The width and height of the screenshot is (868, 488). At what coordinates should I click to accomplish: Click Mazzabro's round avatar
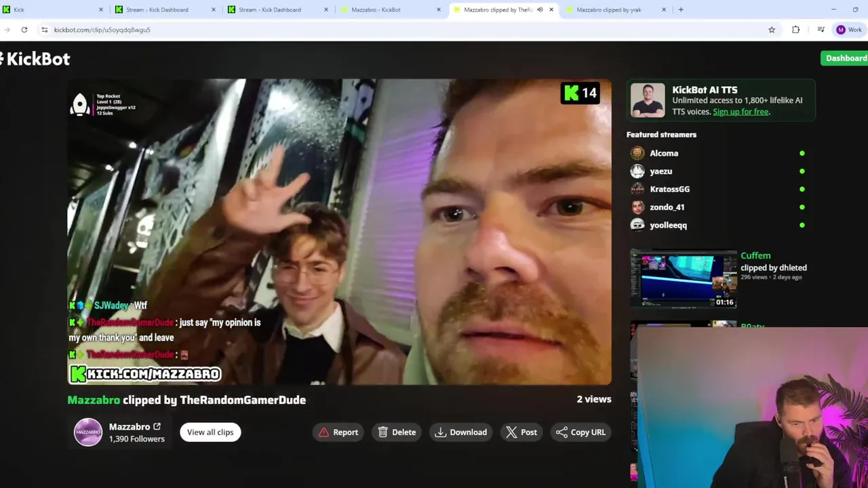(x=88, y=432)
